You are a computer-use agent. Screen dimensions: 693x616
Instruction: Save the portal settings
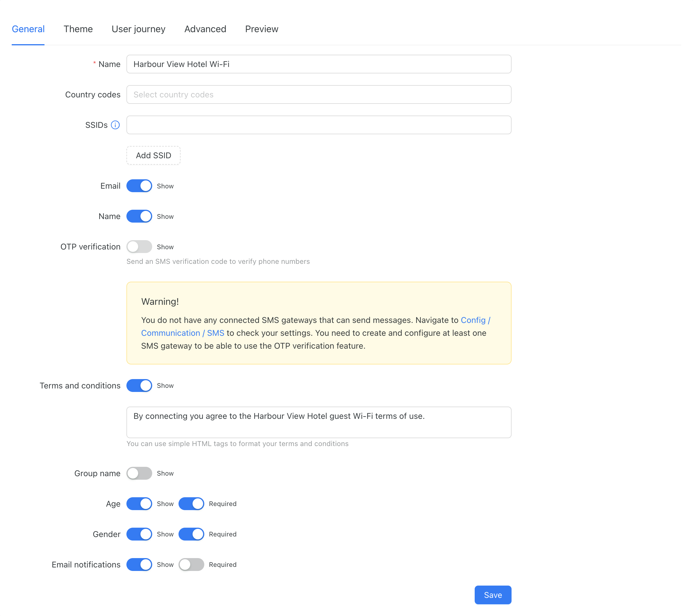click(493, 595)
